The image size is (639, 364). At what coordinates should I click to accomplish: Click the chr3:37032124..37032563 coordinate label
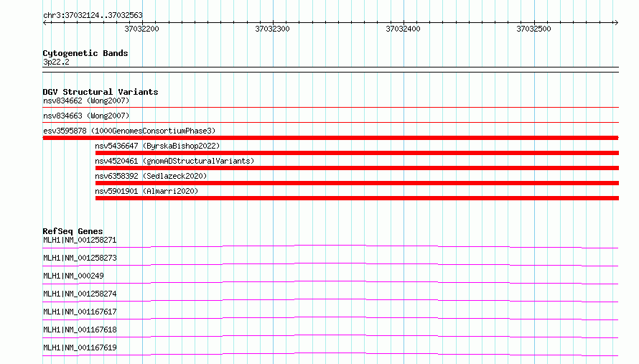(x=93, y=15)
